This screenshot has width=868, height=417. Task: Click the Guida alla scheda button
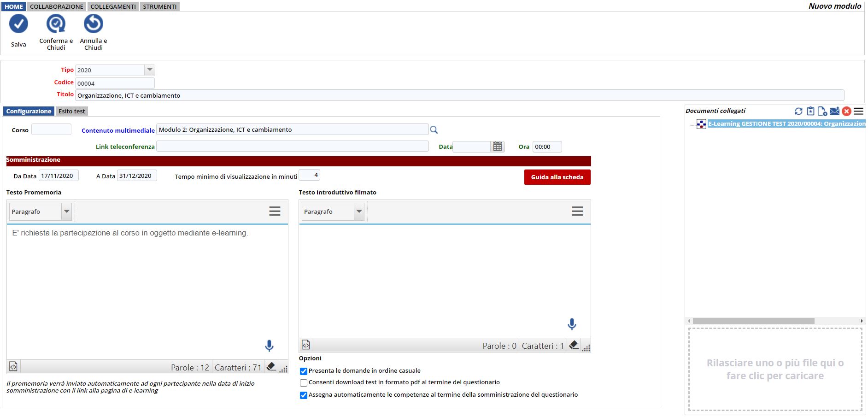tap(557, 177)
